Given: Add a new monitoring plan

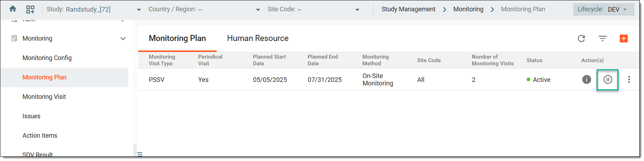Looking at the screenshot, I should (624, 38).
